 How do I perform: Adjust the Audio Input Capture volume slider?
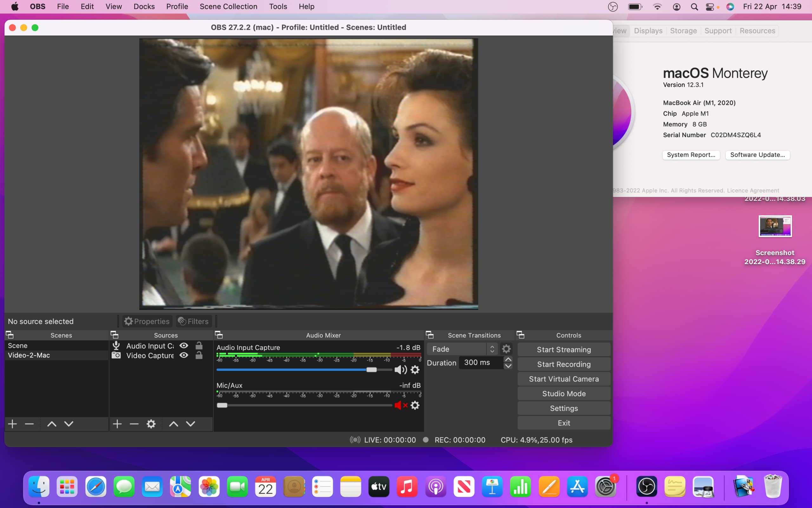[x=371, y=370]
